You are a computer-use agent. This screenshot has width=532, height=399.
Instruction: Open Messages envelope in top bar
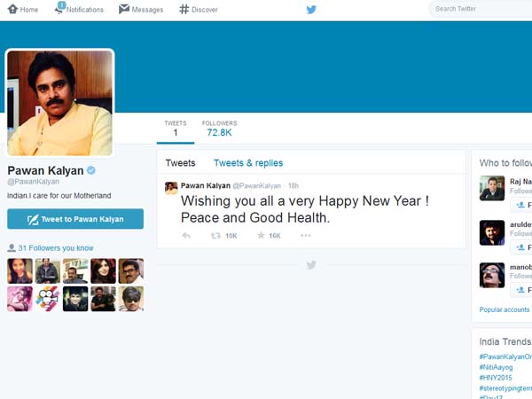125,10
